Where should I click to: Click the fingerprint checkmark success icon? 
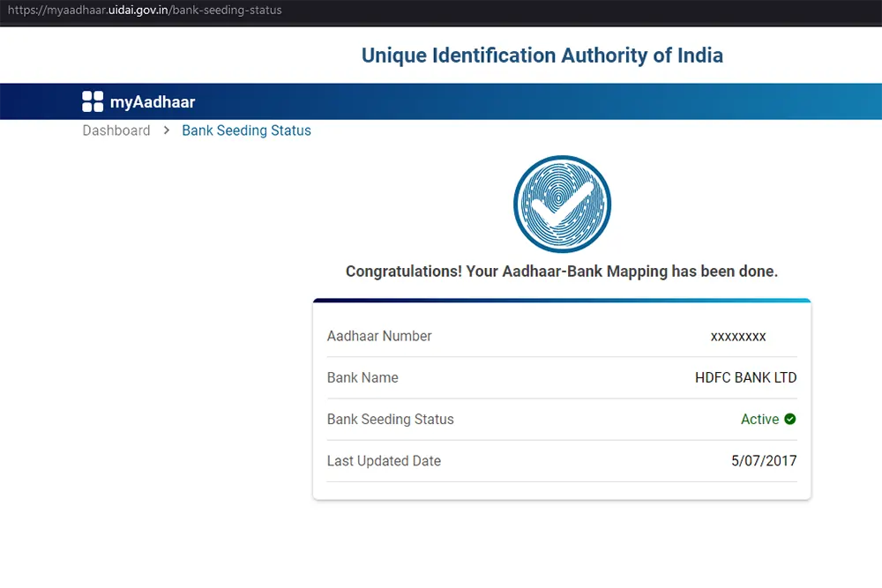[x=562, y=204]
